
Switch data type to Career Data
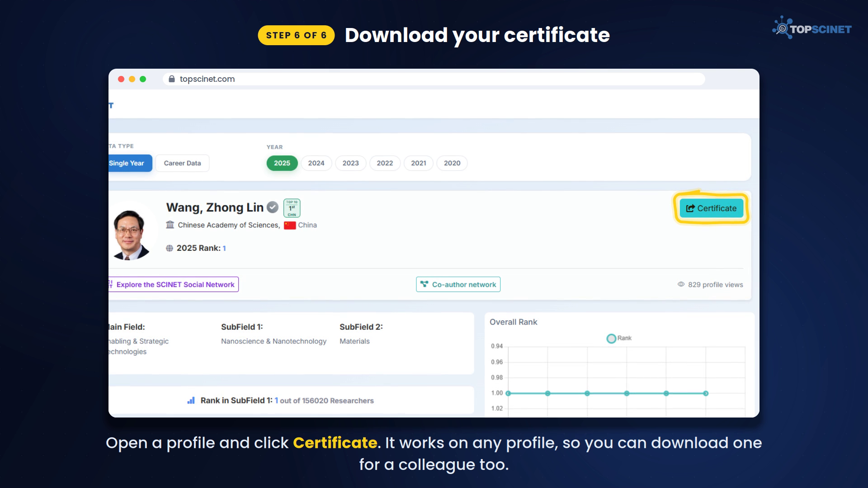pos(182,163)
